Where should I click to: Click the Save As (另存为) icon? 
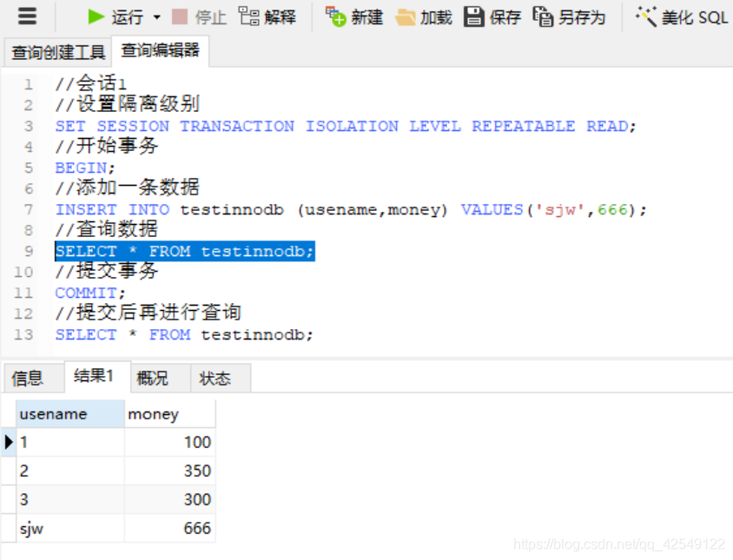click(x=543, y=16)
